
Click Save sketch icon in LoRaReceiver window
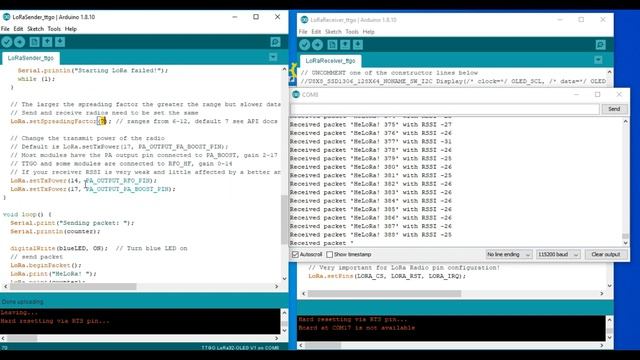(x=358, y=45)
